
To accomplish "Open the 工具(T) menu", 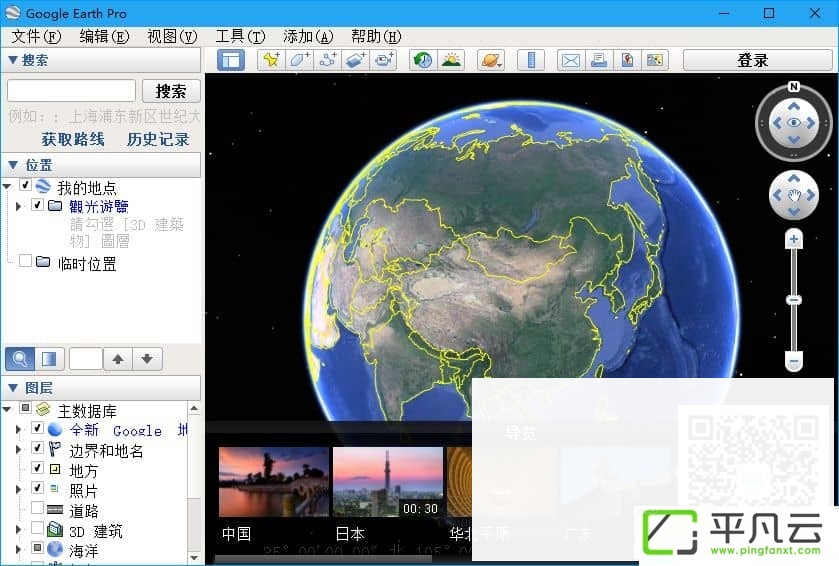I will point(240,36).
